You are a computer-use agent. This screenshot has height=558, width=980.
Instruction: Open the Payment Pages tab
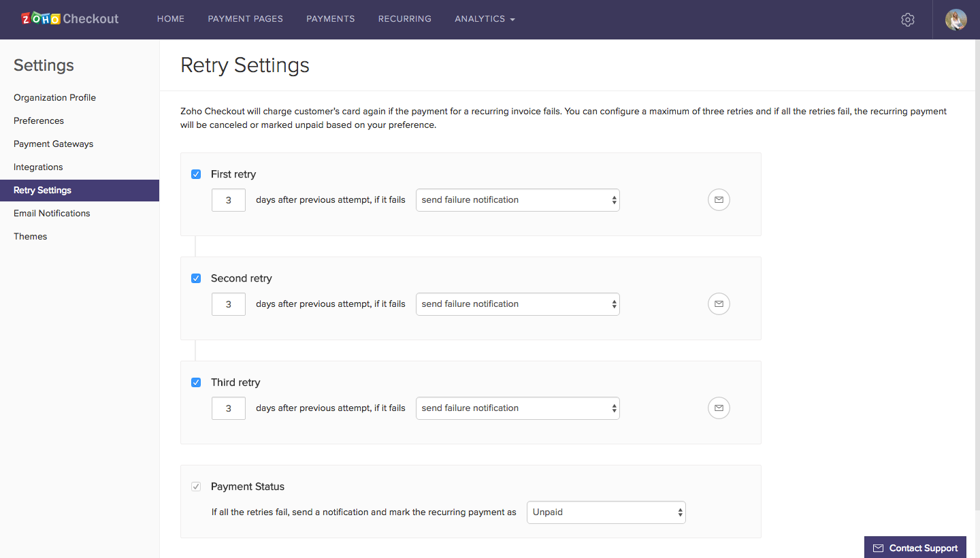[x=246, y=19]
